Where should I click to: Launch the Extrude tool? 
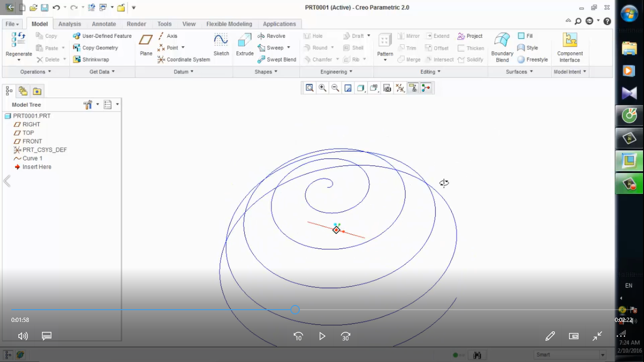pos(245,46)
